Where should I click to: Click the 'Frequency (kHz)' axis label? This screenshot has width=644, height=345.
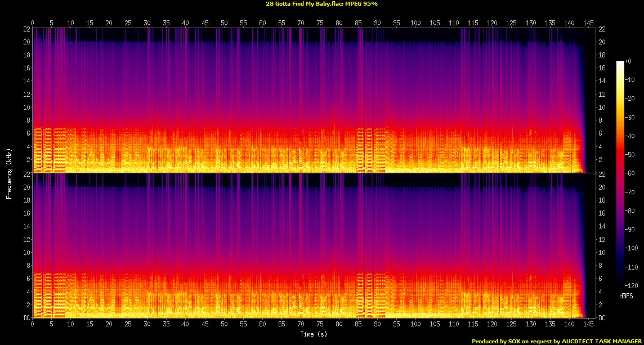coord(9,173)
